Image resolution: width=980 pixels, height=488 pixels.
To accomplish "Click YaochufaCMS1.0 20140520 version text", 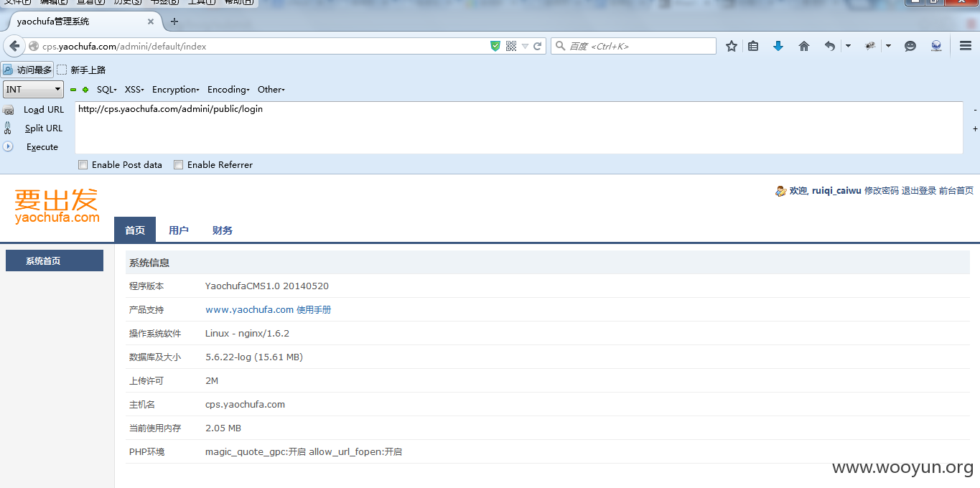I will [267, 286].
